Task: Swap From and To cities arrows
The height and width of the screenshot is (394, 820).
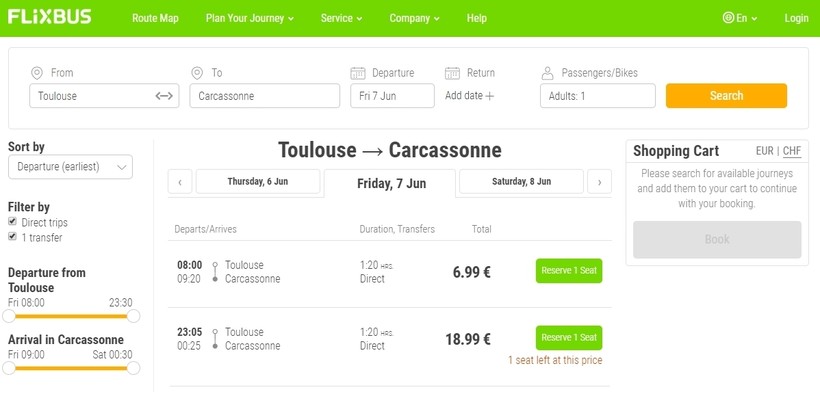Action: tap(164, 96)
